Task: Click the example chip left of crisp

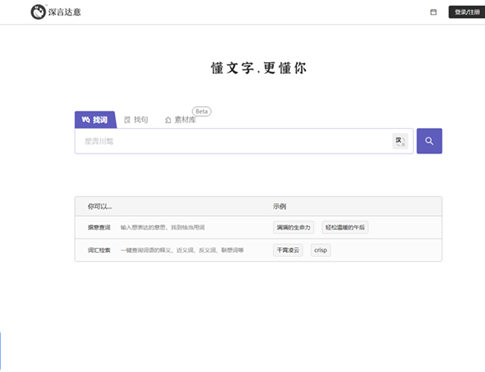Action: [288, 250]
